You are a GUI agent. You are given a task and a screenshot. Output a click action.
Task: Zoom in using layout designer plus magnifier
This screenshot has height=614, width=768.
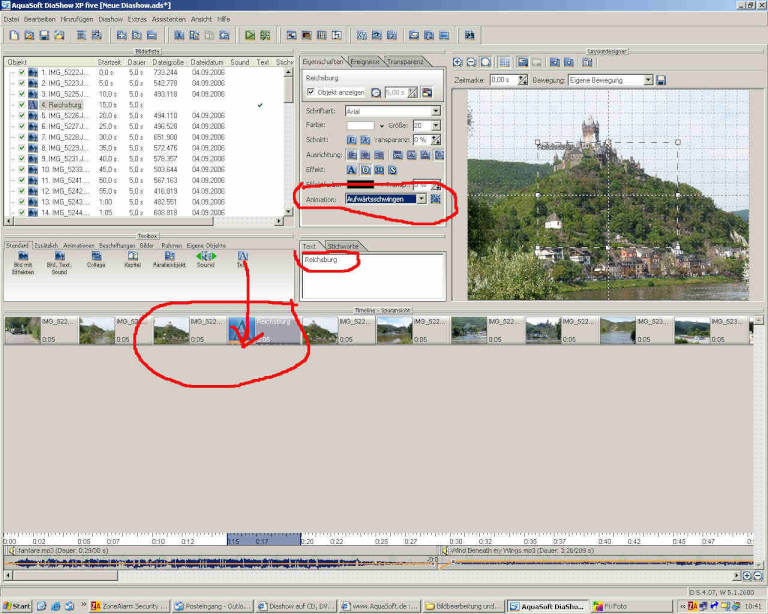[x=458, y=62]
